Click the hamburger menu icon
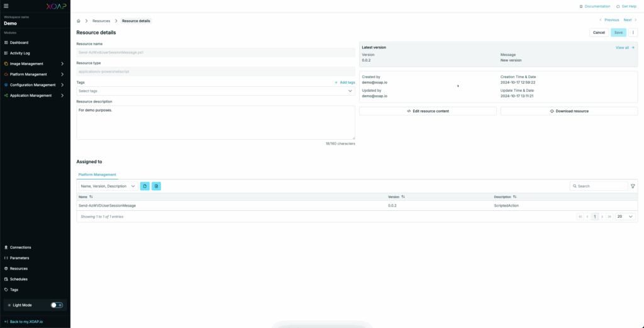Image resolution: width=644 pixels, height=328 pixels. point(6,6)
